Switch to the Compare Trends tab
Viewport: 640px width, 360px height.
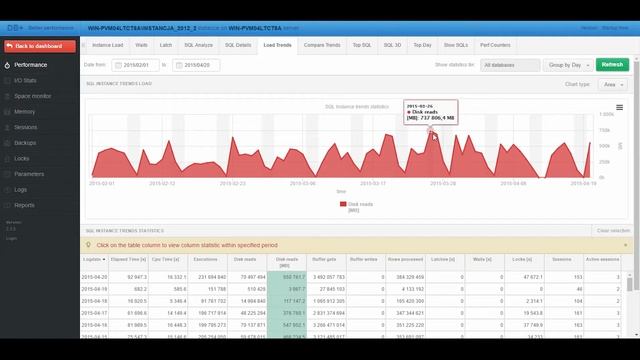322,45
